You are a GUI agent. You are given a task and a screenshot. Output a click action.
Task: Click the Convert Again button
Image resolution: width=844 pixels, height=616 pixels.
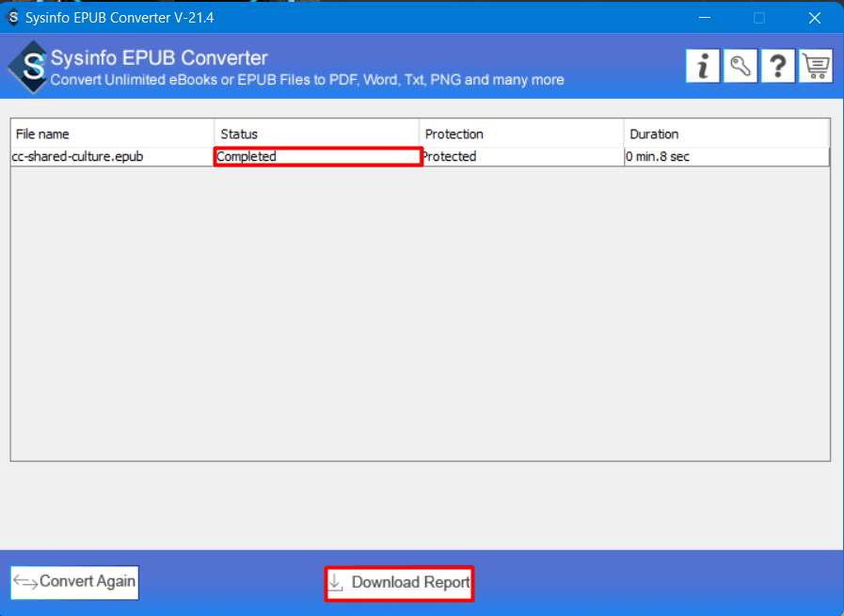73,582
